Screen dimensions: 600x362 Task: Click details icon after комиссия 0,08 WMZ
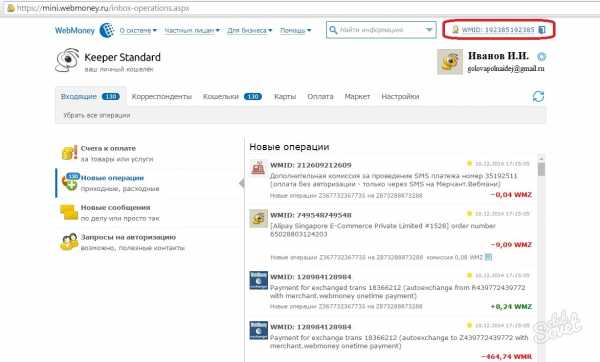488,257
